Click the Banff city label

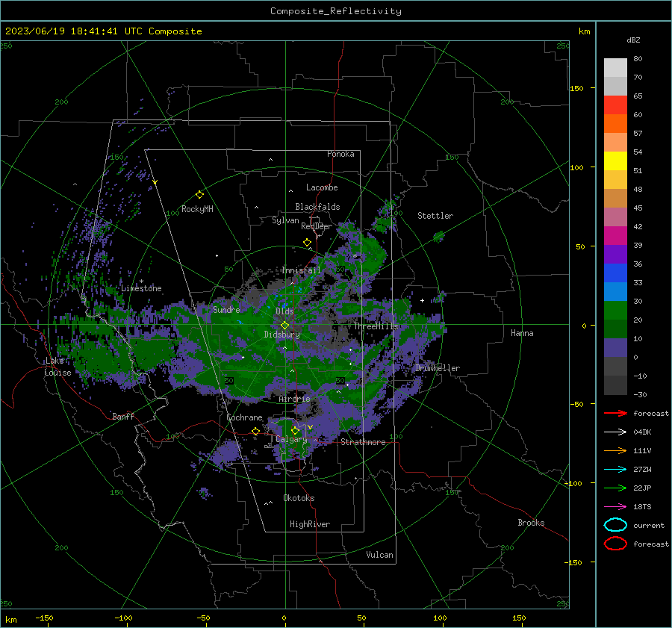[123, 416]
